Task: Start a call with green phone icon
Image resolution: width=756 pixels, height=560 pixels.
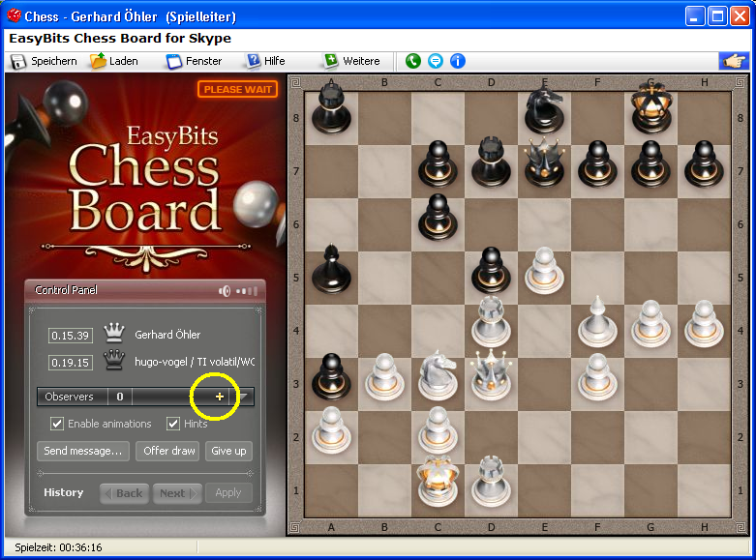Action: click(x=412, y=61)
